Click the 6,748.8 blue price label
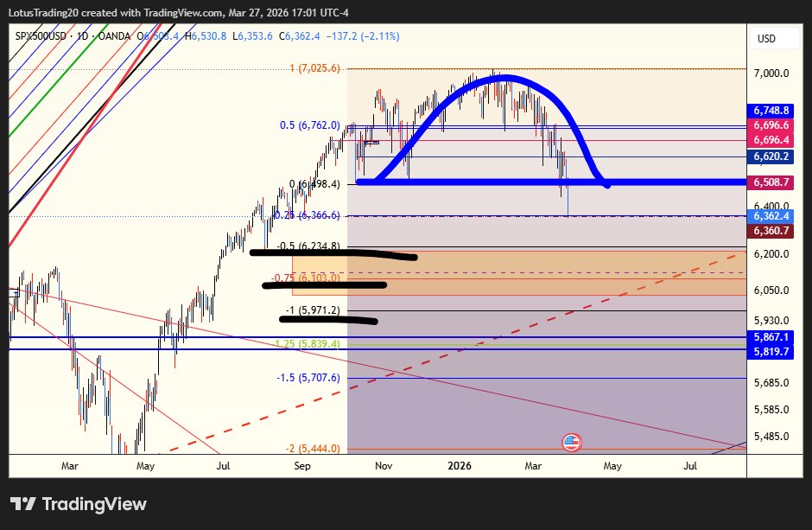812x530 pixels. click(771, 111)
